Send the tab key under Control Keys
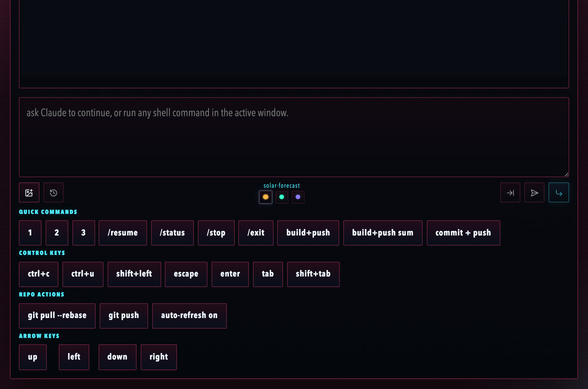Image resolution: width=588 pixels, height=389 pixels. 268,274
